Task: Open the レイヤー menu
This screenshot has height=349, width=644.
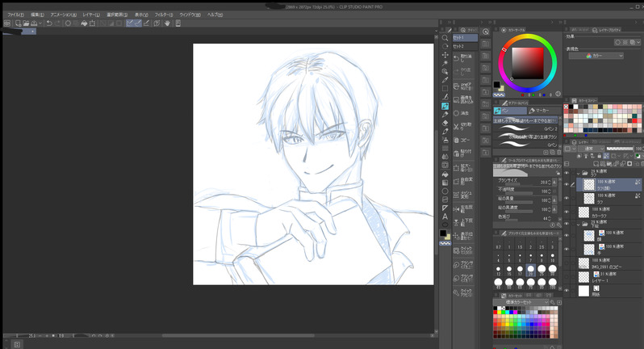Action: point(91,15)
